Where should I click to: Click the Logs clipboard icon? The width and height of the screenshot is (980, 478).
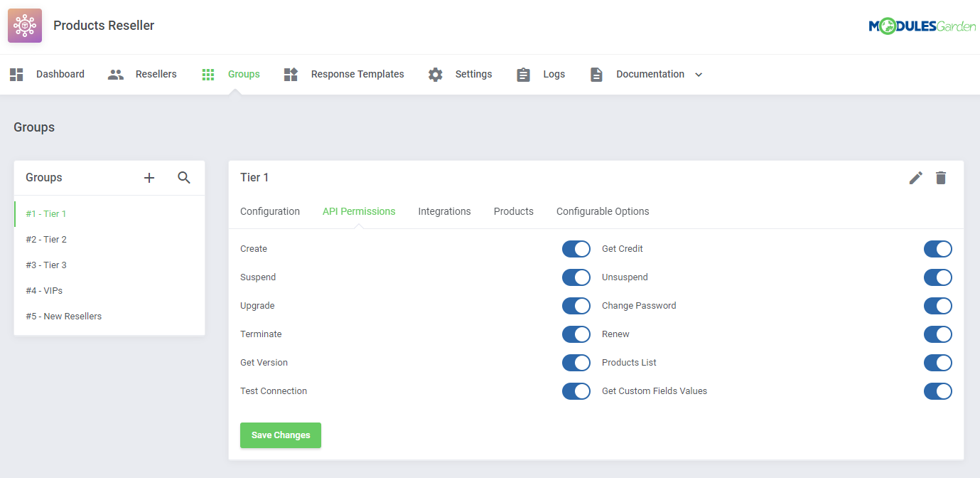pos(524,75)
